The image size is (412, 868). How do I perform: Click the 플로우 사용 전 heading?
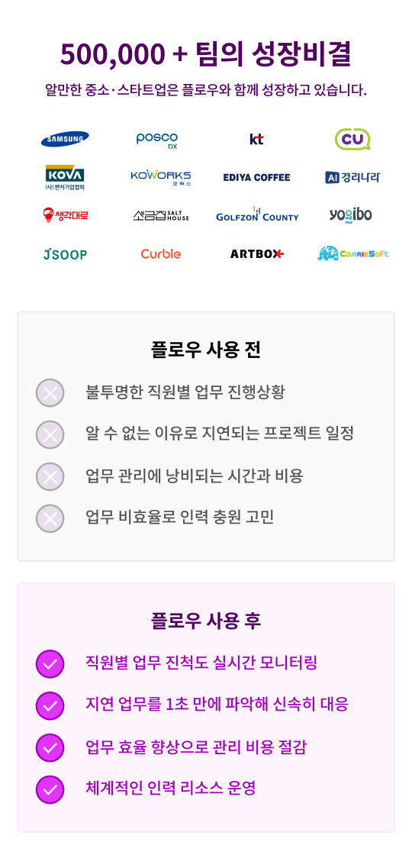(x=206, y=350)
